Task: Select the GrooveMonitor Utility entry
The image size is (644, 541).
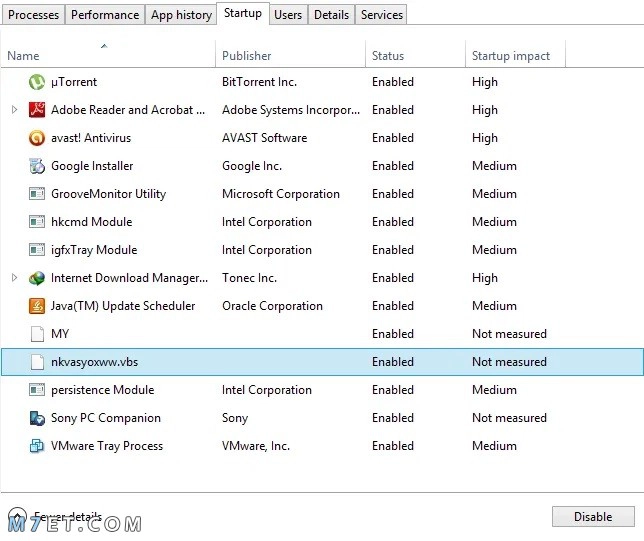Action: point(108,194)
